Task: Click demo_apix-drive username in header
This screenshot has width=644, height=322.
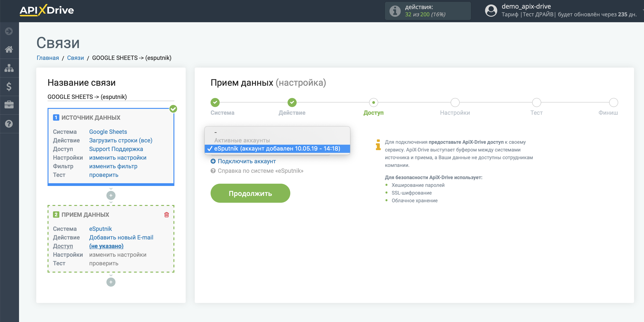Action: pos(526,6)
